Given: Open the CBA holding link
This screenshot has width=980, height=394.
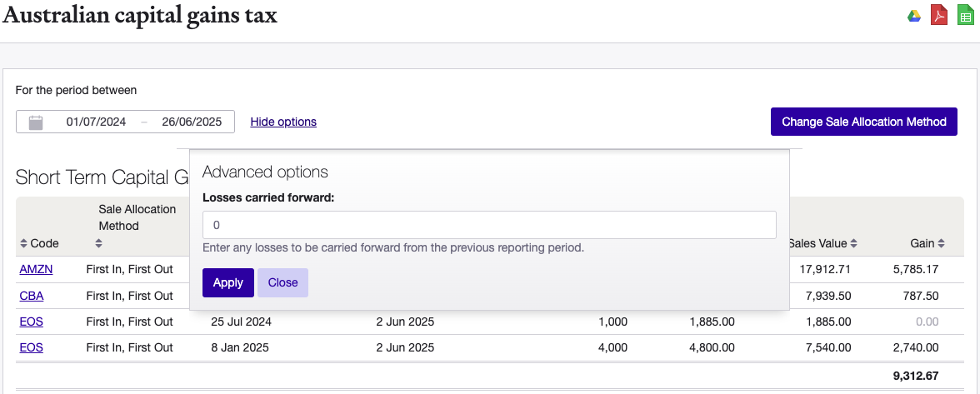Looking at the screenshot, I should [31, 296].
